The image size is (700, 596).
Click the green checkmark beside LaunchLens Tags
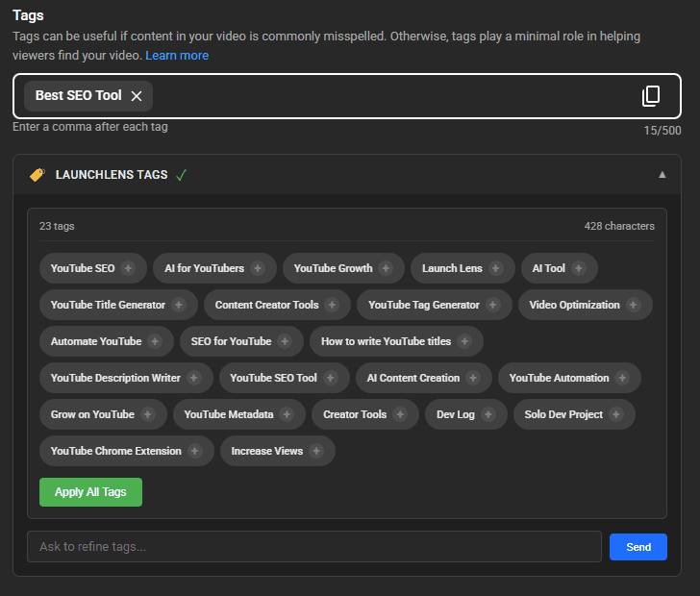181,175
